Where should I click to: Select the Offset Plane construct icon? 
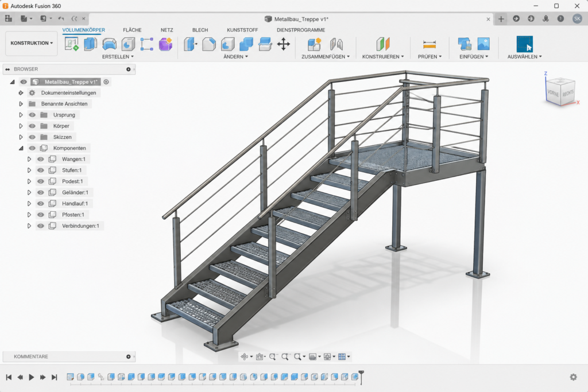click(383, 44)
